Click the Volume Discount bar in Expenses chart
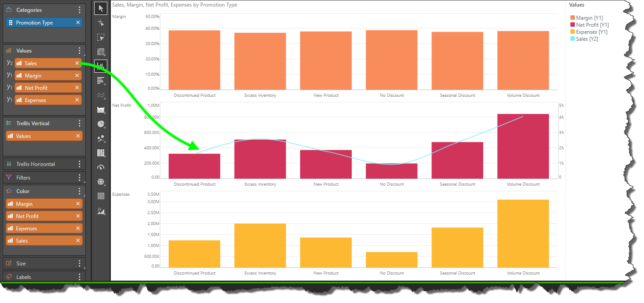The height and width of the screenshot is (303, 644). tap(523, 233)
